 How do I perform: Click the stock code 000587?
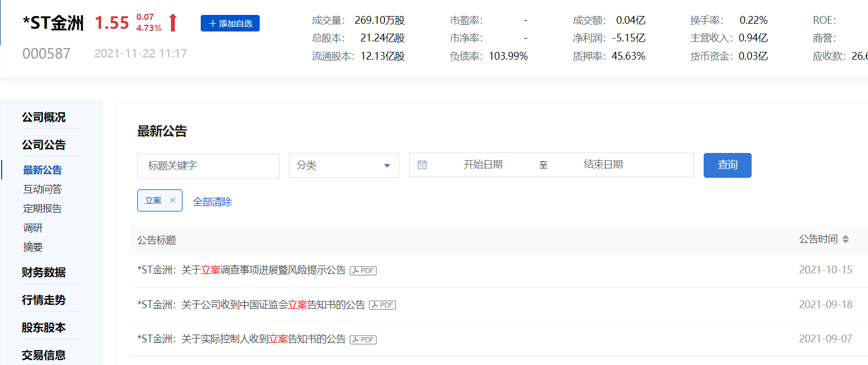click(46, 54)
